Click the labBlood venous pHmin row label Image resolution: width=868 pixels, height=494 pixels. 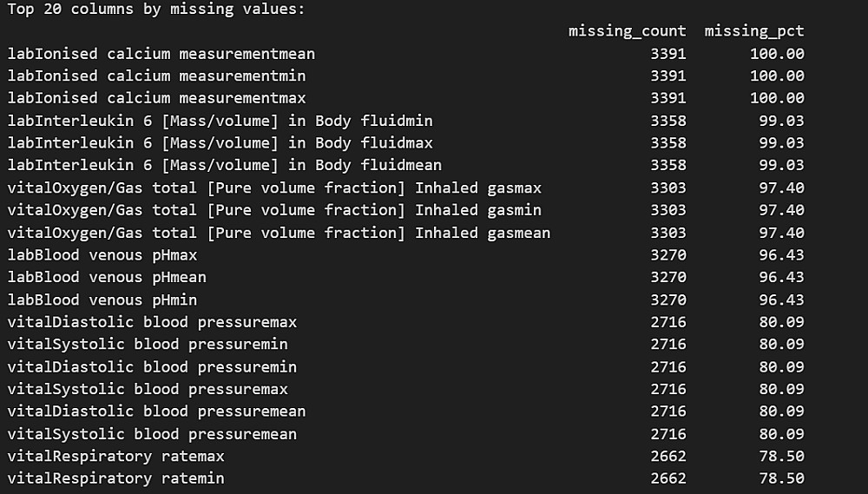coord(102,300)
